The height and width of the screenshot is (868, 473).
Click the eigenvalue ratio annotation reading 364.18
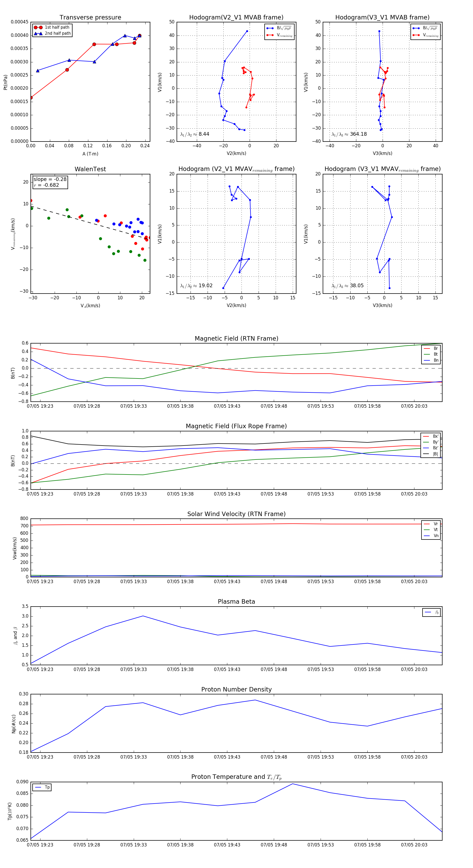[349, 134]
